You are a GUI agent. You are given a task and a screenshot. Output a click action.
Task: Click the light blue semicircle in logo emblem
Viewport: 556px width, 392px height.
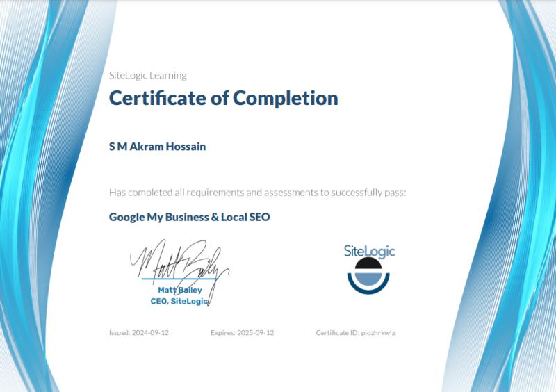click(368, 278)
